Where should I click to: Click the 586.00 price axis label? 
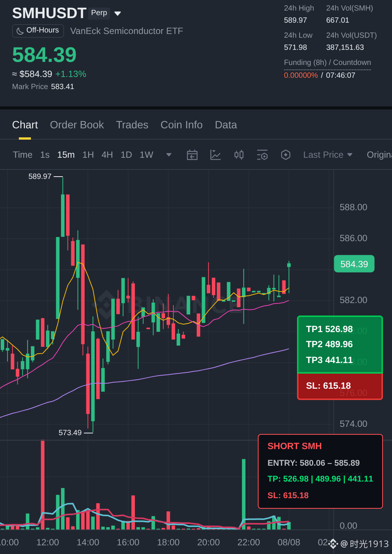click(x=354, y=238)
